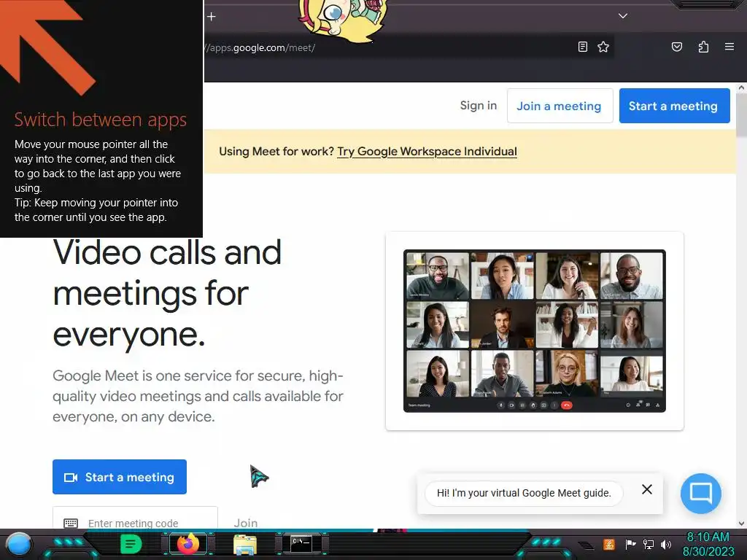Bookmark this page with the star icon
Image resolution: width=747 pixels, height=560 pixels.
pos(603,47)
